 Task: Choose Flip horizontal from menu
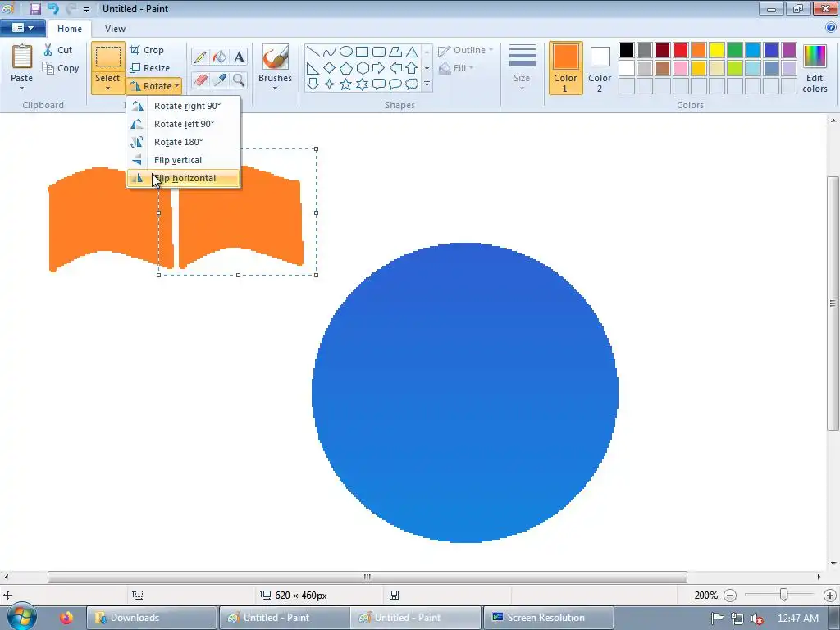click(x=183, y=178)
